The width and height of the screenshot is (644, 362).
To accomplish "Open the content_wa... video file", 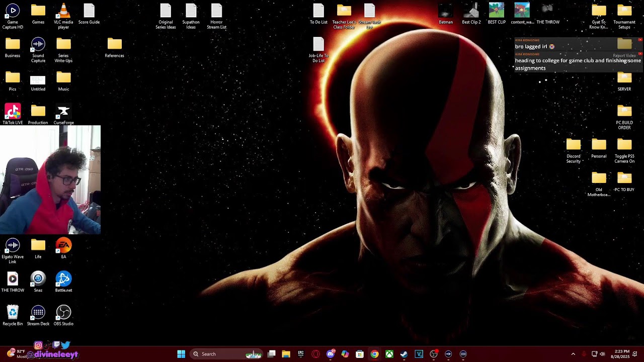I will pos(522,14).
